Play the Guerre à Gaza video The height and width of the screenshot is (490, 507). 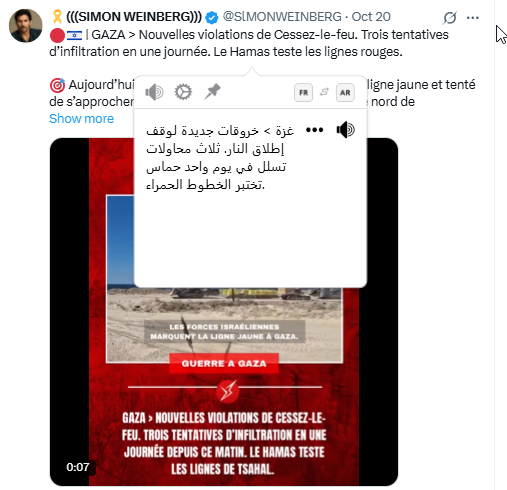[x=224, y=312]
